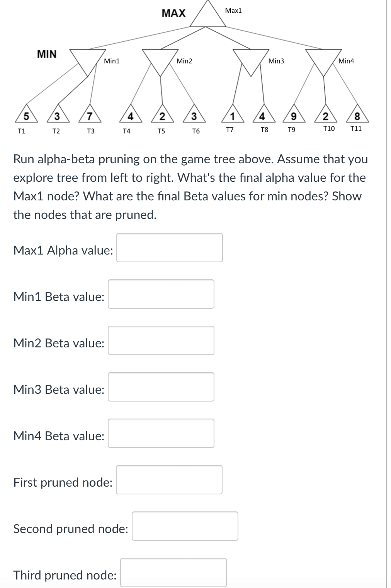The height and width of the screenshot is (588, 391).
Task: Select leaf triangle T11 showing 8
Action: point(357,115)
